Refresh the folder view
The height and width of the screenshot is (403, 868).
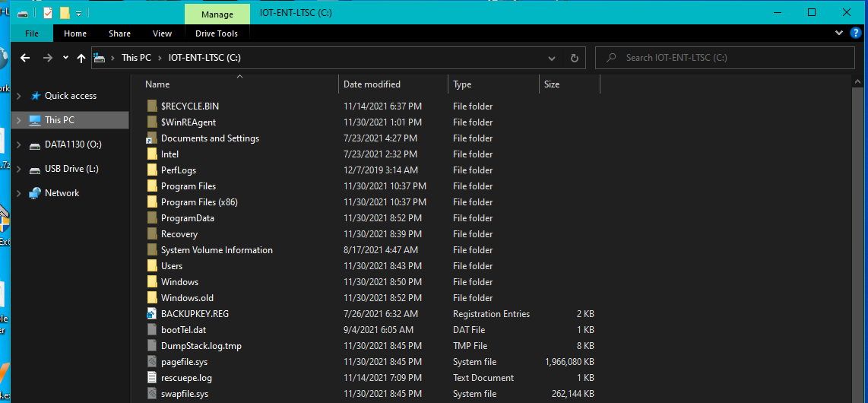(x=574, y=58)
